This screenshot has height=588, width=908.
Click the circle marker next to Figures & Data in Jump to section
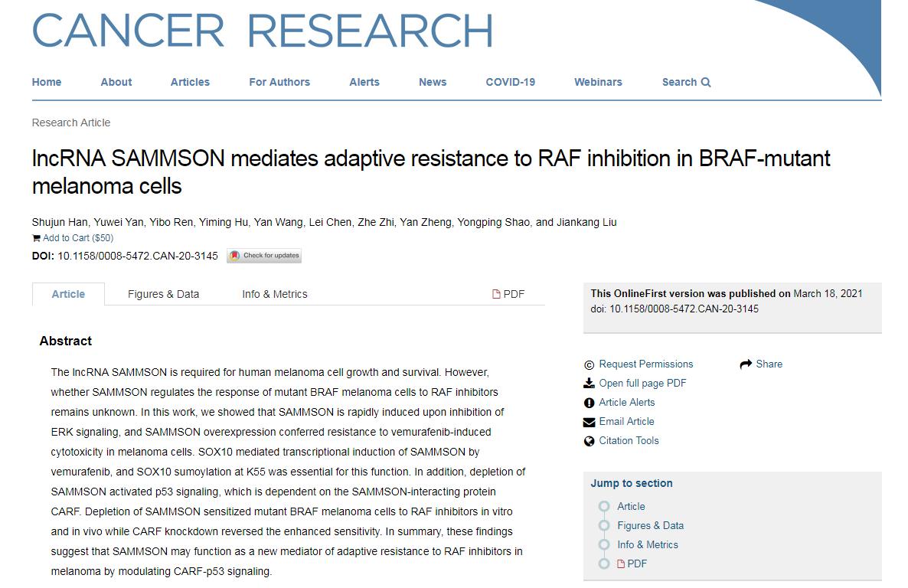click(604, 525)
